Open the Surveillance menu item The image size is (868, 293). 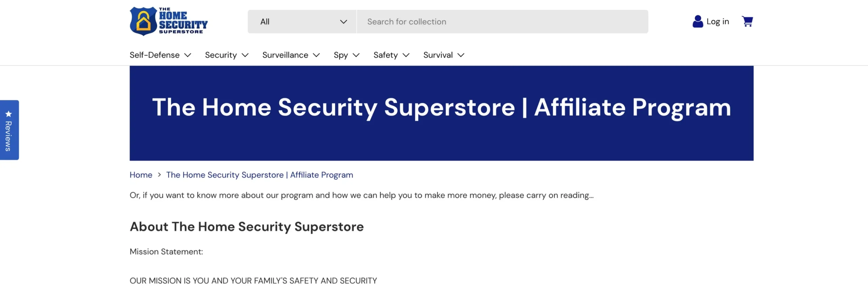click(x=285, y=55)
